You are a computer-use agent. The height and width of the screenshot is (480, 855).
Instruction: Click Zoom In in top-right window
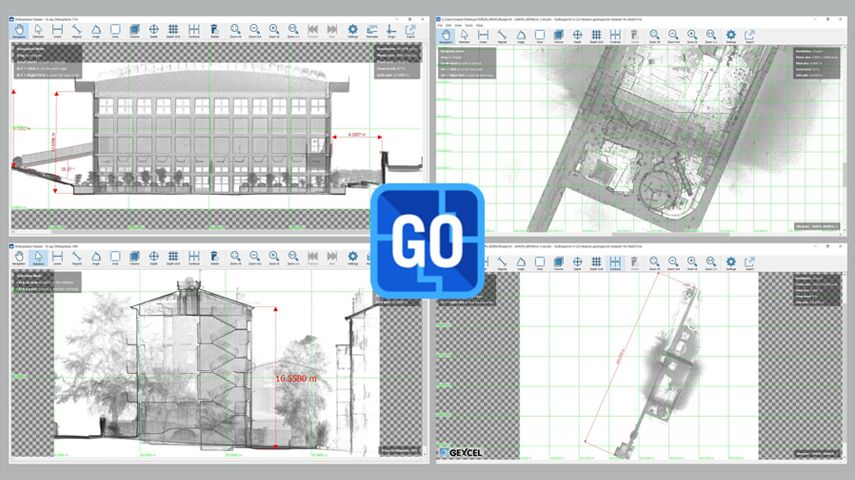click(x=692, y=36)
